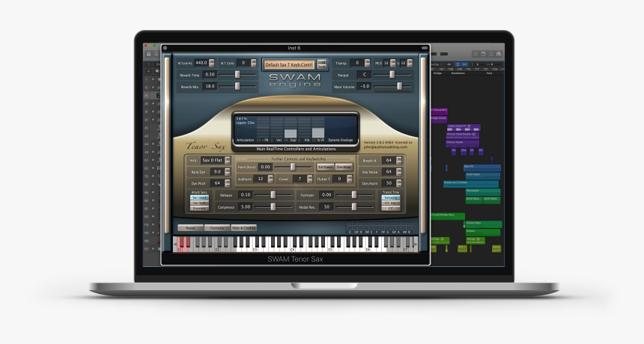Image resolution: width=644 pixels, height=344 pixels.
Task: Click the Reset button
Action: (x=190, y=228)
